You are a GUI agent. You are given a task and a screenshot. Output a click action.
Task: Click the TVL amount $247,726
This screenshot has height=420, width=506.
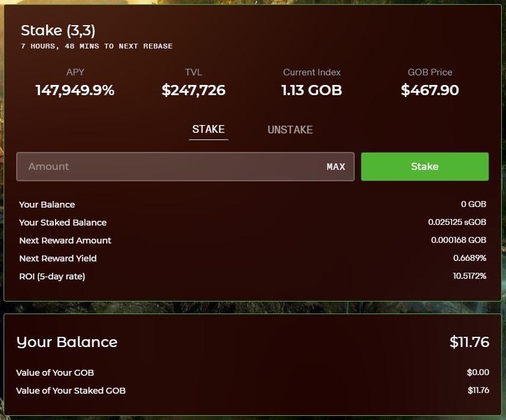point(194,90)
